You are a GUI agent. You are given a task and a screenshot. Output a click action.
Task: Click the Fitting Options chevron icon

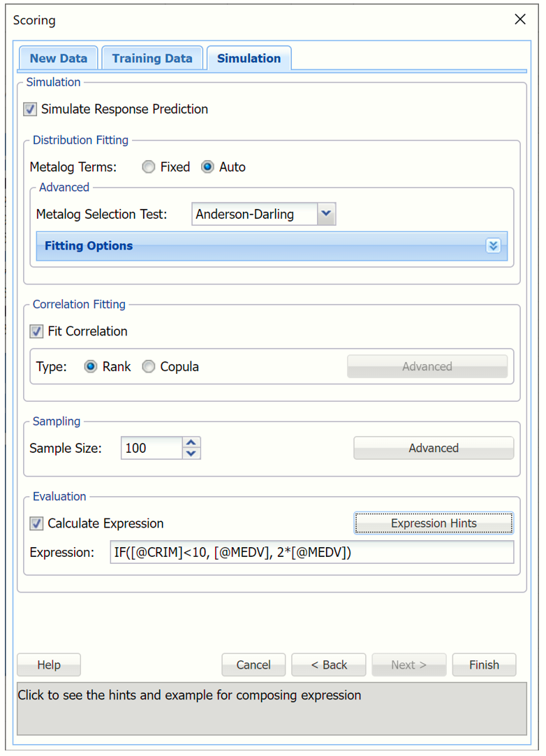coord(494,245)
